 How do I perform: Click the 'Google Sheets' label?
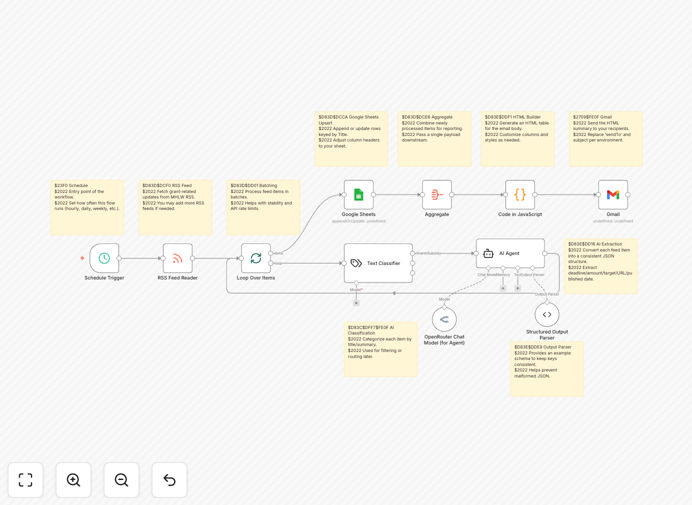(x=359, y=215)
